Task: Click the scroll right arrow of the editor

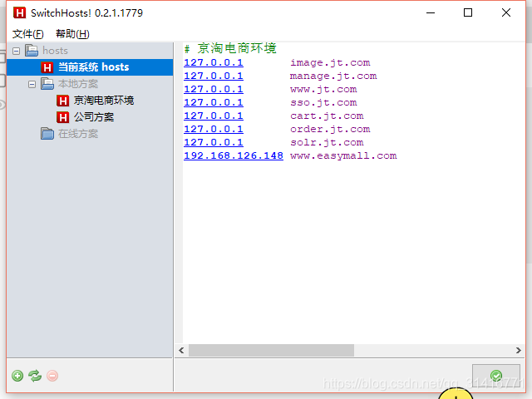Action: click(519, 351)
